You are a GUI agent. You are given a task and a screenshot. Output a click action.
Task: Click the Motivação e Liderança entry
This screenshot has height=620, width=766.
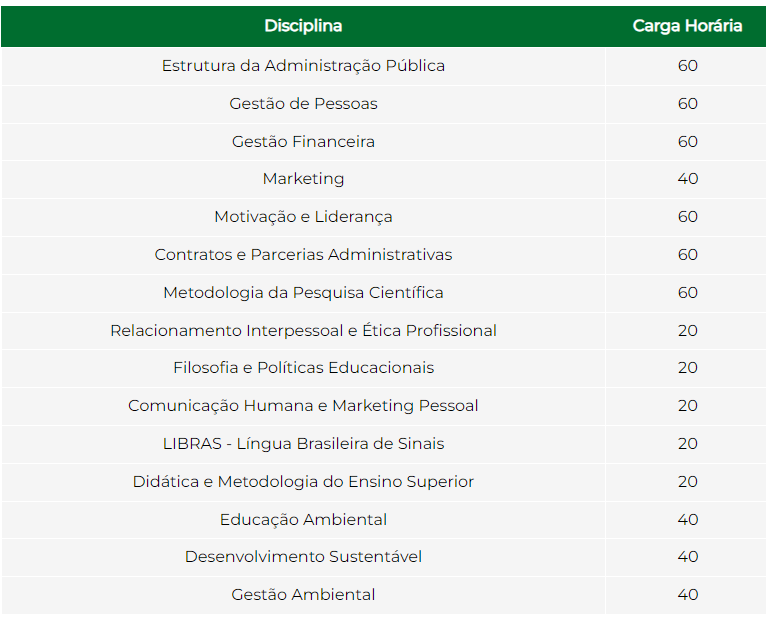303,217
